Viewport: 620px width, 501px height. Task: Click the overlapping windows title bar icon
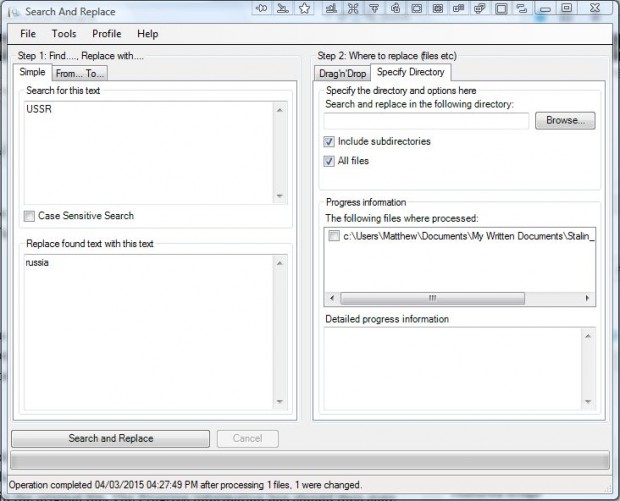tap(480, 8)
